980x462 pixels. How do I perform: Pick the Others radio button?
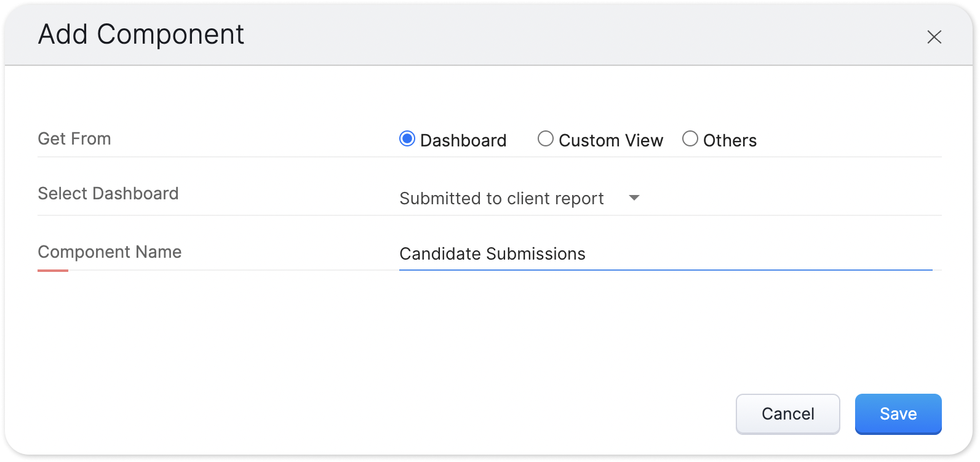point(690,139)
